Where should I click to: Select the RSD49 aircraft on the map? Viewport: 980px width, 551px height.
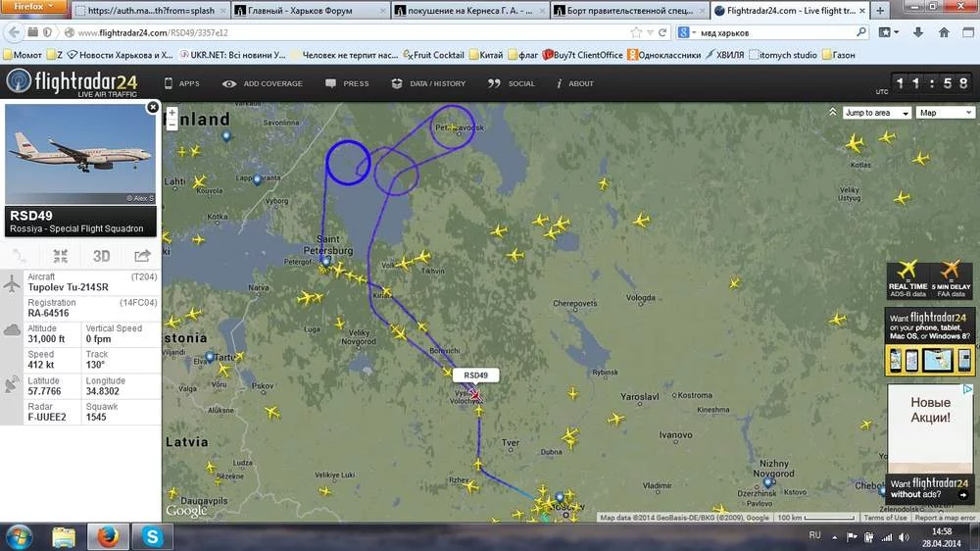pyautogui.click(x=475, y=395)
